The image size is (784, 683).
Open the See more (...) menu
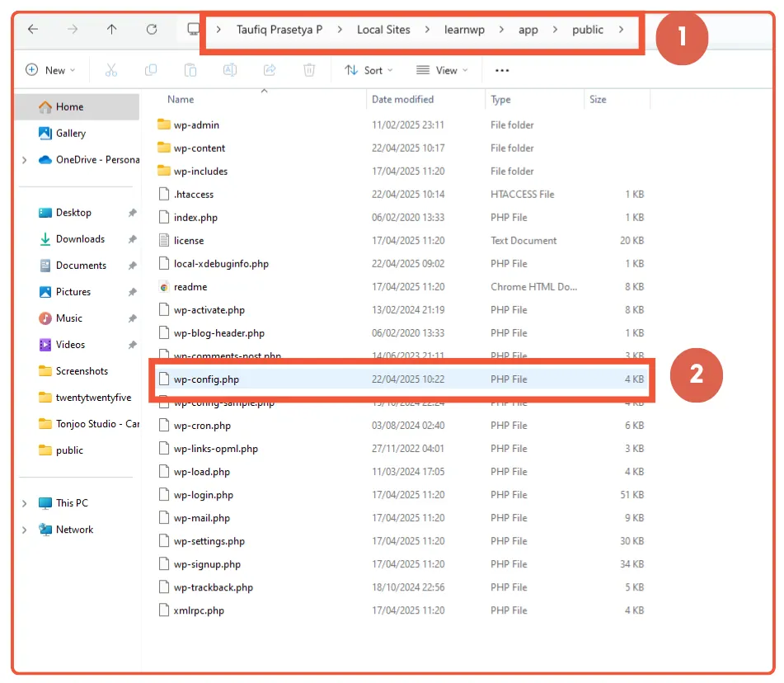501,70
